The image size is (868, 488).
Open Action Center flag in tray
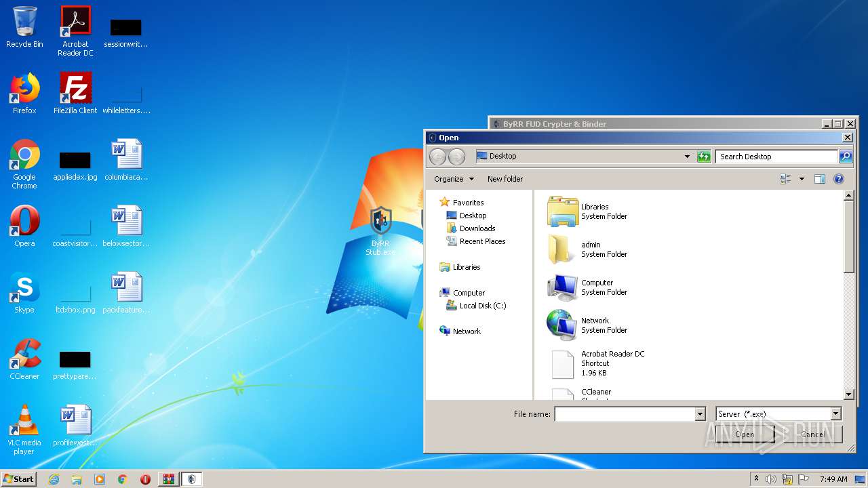(804, 479)
